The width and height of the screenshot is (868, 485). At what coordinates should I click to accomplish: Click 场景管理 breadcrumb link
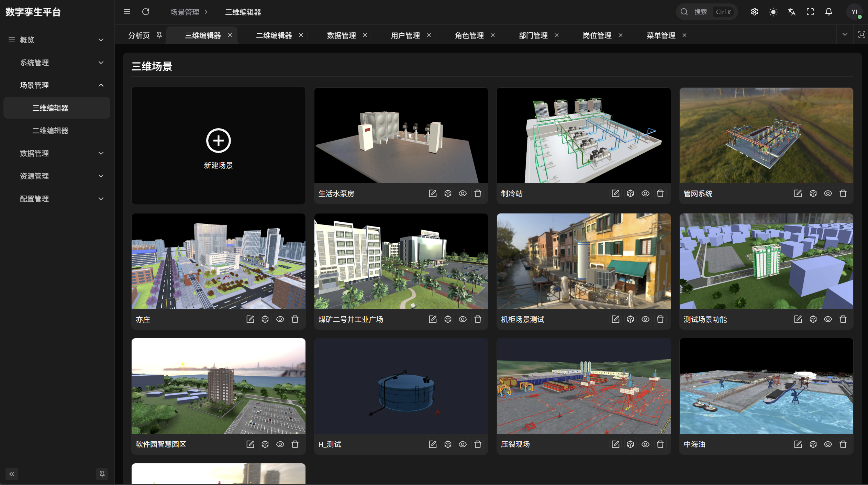[185, 12]
